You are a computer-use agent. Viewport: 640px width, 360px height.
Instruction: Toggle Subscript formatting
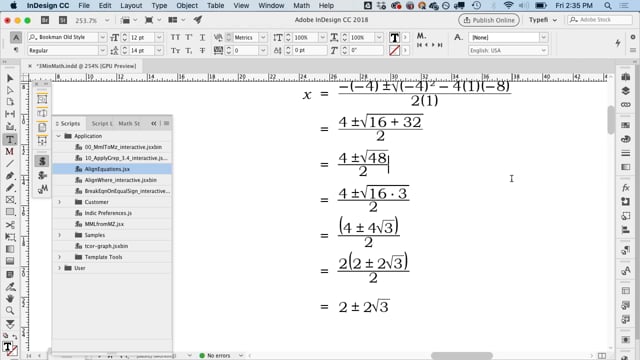[189, 50]
